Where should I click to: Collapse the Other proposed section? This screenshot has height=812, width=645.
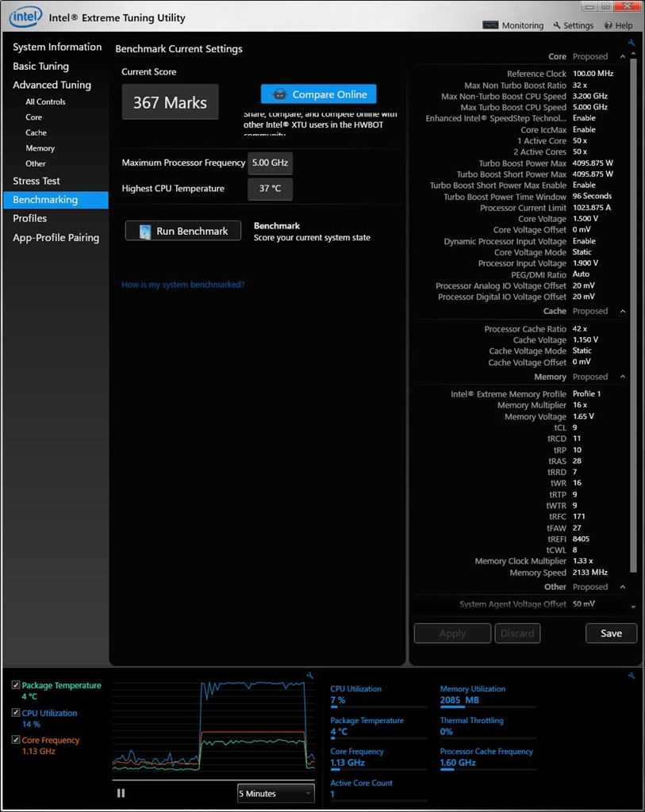(x=623, y=587)
